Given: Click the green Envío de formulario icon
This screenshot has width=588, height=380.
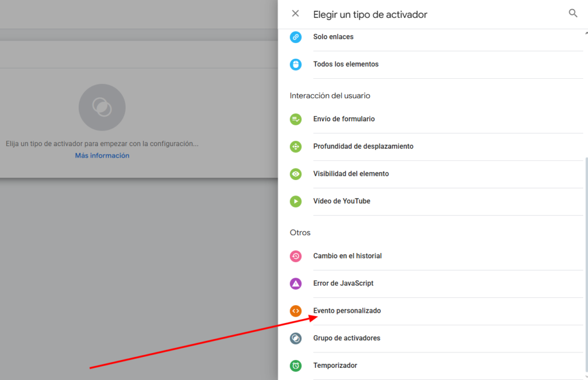Looking at the screenshot, I should tap(296, 119).
